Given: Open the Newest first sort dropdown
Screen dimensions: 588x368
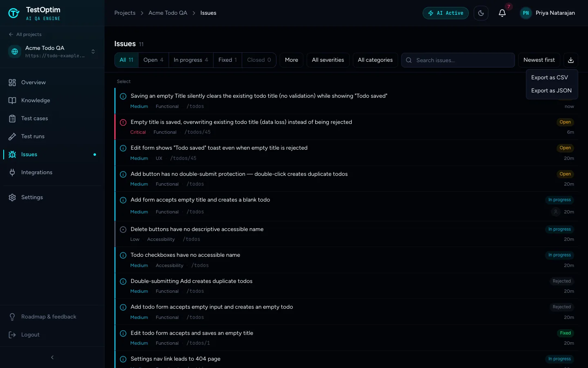Looking at the screenshot, I should pyautogui.click(x=539, y=60).
